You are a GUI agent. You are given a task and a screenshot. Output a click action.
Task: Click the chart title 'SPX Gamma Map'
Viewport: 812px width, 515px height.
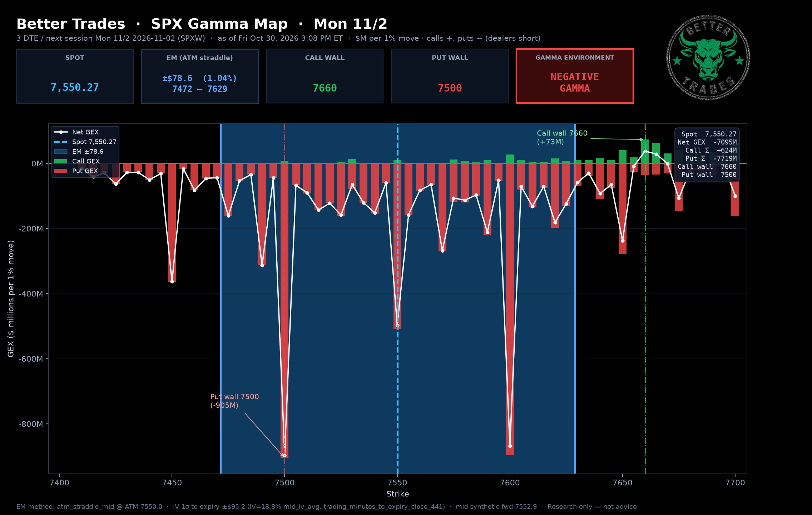pos(219,24)
